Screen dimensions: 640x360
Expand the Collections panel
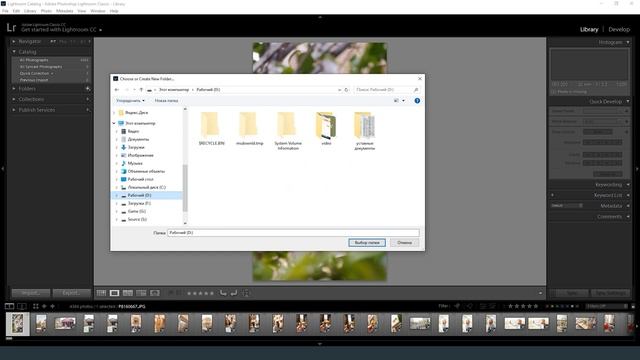tap(14, 99)
